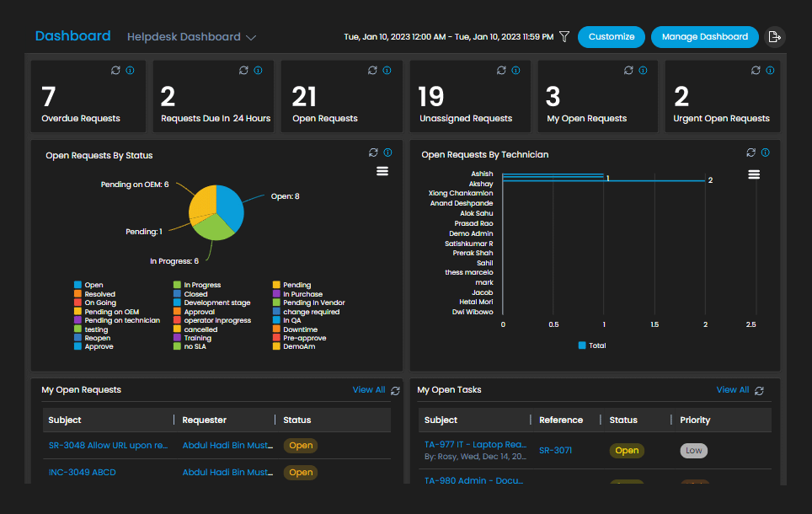Sort My Open Requests by Requester column
The image size is (812, 514).
(x=204, y=420)
